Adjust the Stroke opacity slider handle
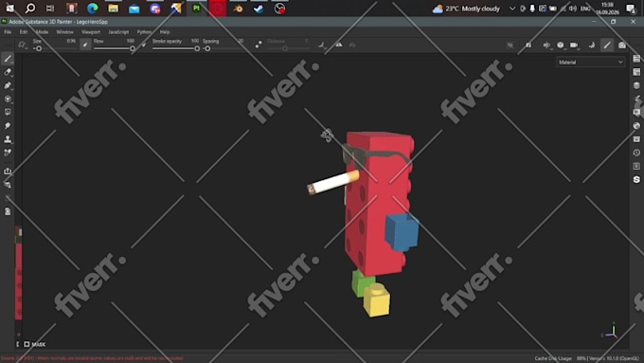Screen dimensions: 644x363 point(197,48)
